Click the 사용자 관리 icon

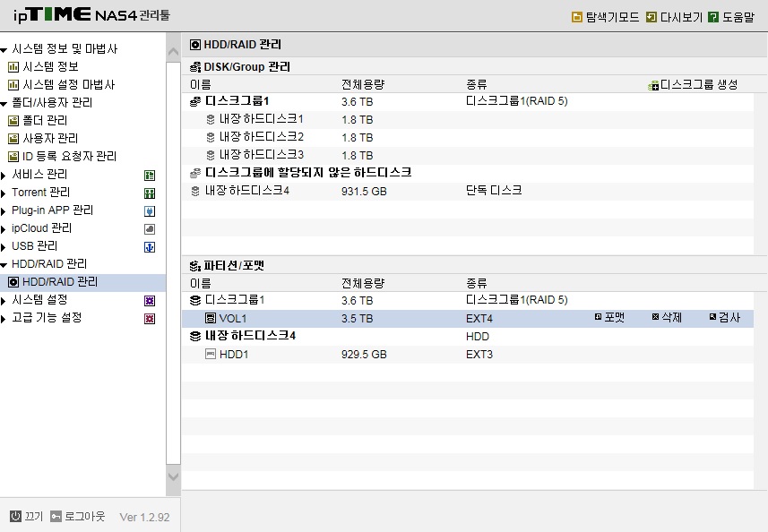click(13, 139)
